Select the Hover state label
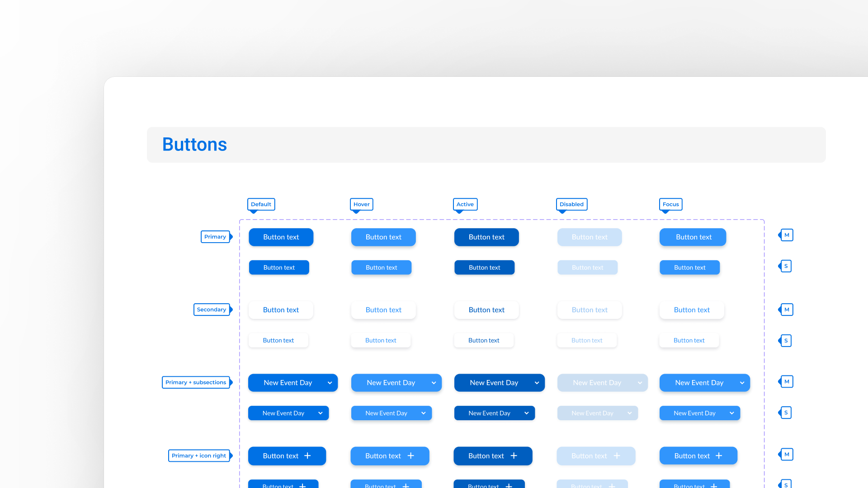 coord(362,204)
